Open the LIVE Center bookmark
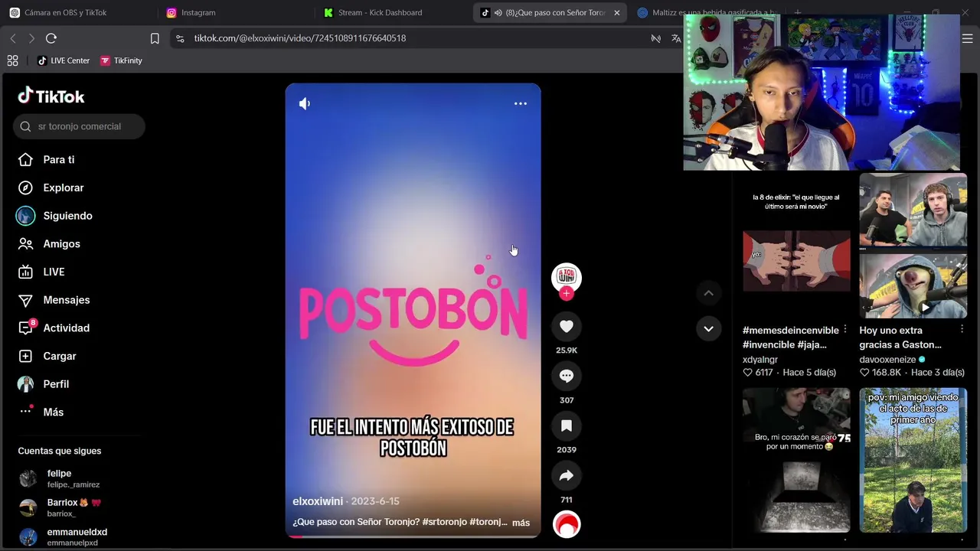980x551 pixels. [x=64, y=60]
